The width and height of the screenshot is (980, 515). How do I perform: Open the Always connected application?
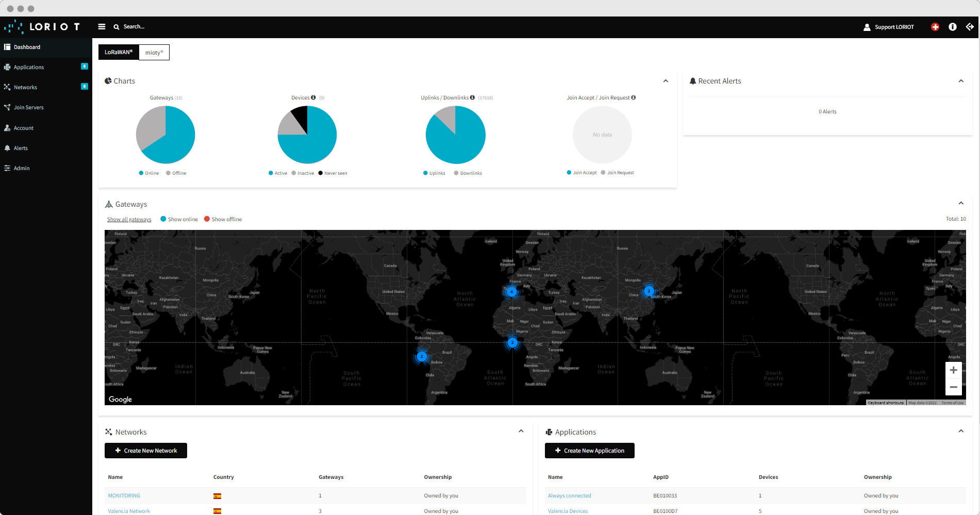pos(570,496)
